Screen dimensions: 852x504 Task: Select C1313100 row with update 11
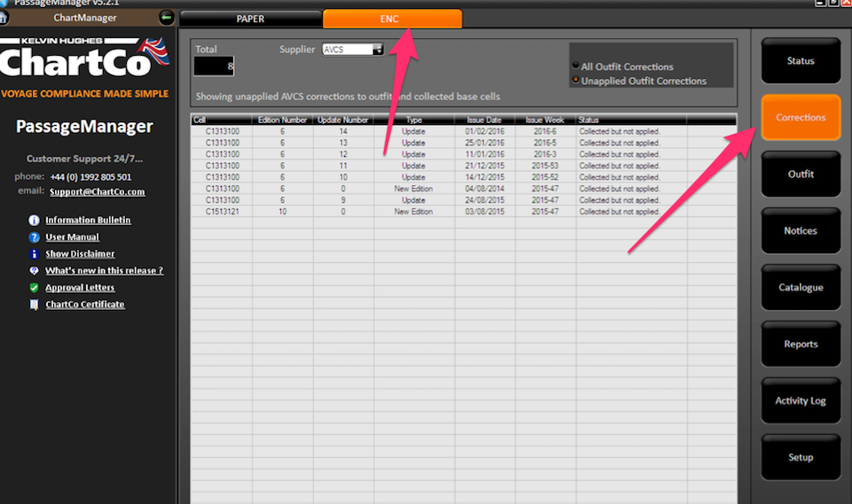[464, 166]
